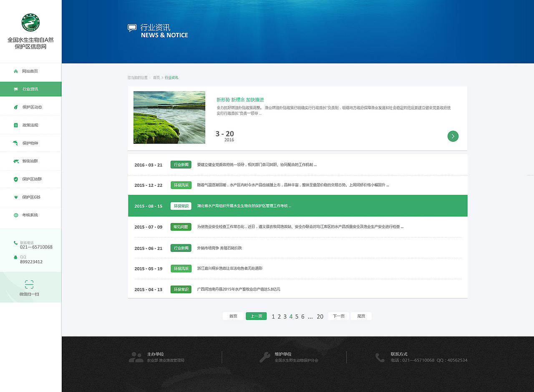534x392 pixels.
Task: Open the article 广西河池南丹县2015年水产畜牧业总产值
Action: pyautogui.click(x=239, y=289)
